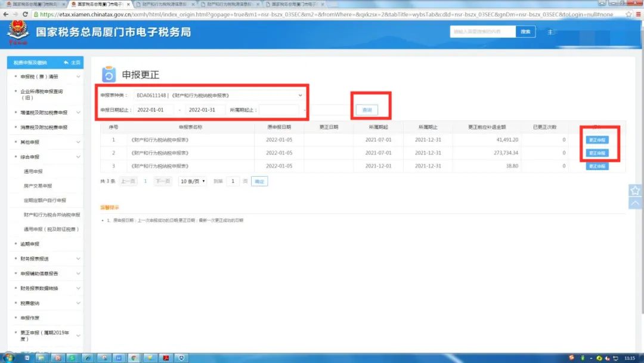Click 更正申报 for the 273,734.34 row
Image resolution: width=644 pixels, height=363 pixels.
(597, 153)
